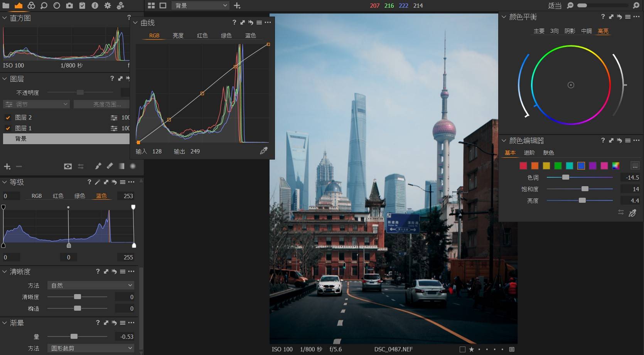Open the 清晰度 方法 dropdown showing 自然
Screen dimensions: 644x355
tap(91, 285)
